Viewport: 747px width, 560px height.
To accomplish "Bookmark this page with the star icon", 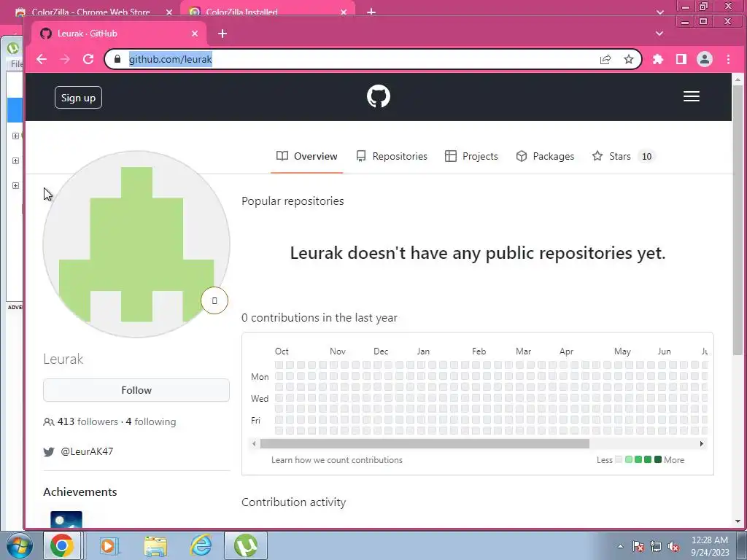I will (629, 59).
